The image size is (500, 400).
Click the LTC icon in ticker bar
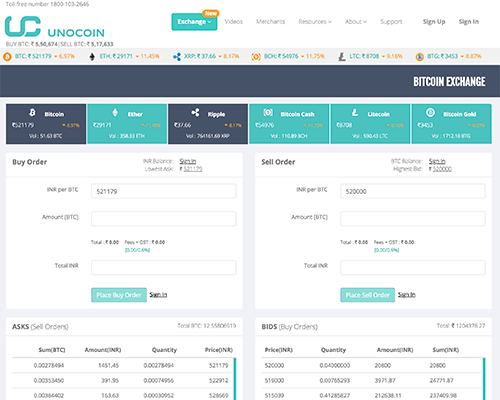[342, 57]
